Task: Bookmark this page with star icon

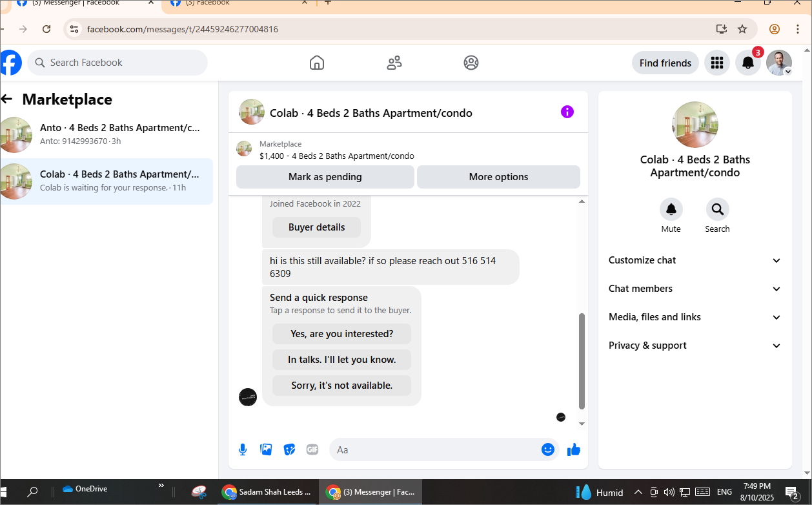Action: click(x=742, y=29)
